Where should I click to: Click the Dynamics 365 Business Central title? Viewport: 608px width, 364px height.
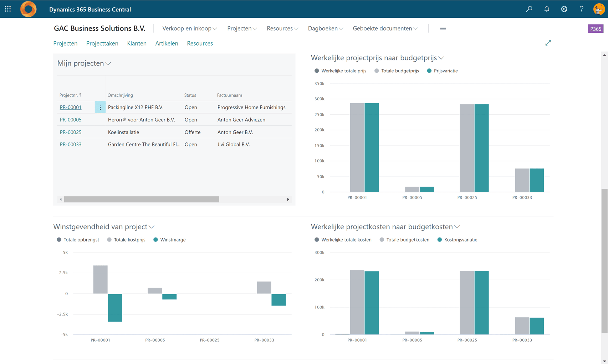pos(90,9)
